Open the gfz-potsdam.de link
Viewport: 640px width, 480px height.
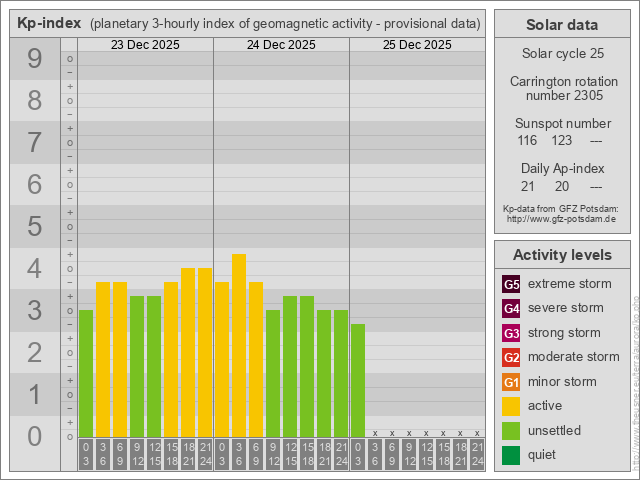click(561, 218)
